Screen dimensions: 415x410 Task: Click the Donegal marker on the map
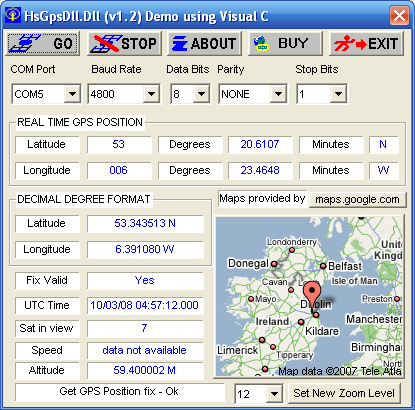tap(274, 264)
